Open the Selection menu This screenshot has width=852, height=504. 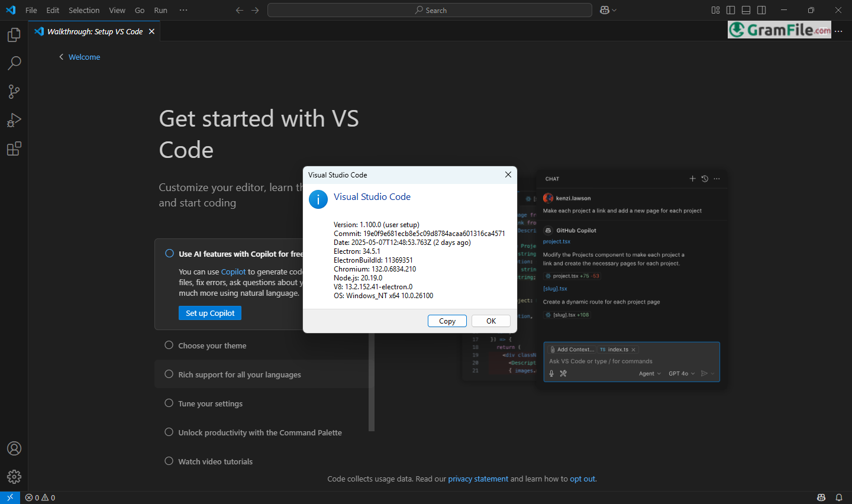(x=84, y=10)
